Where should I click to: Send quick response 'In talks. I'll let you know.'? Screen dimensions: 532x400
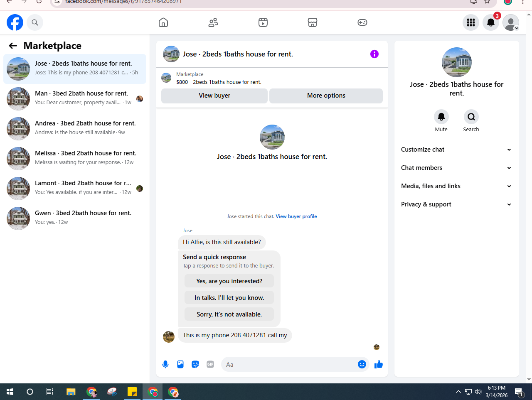[x=229, y=298]
